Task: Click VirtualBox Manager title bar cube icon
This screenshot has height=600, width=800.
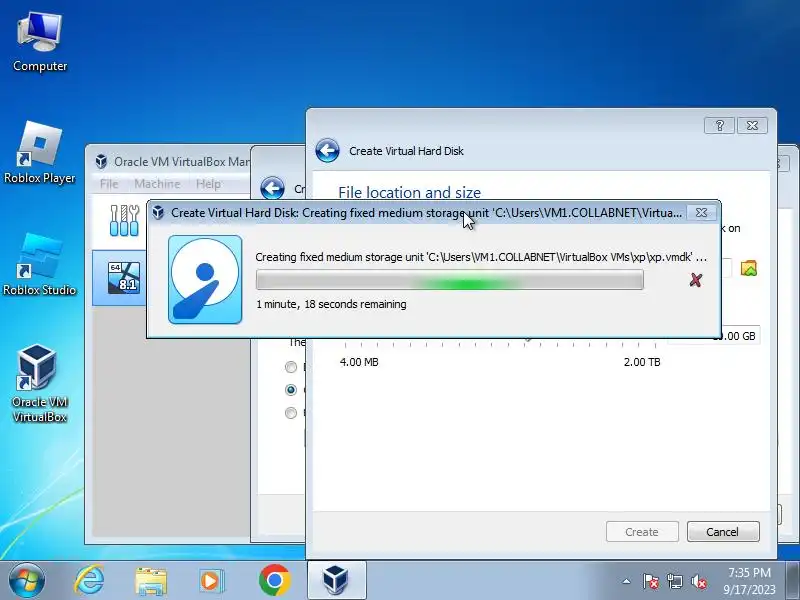Action: pyautogui.click(x=101, y=162)
